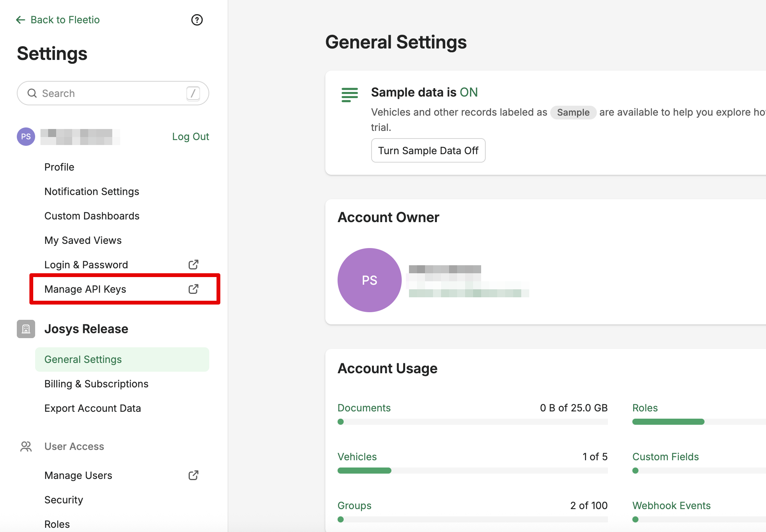The height and width of the screenshot is (532, 766).
Task: Open the external link icon for Manage API Keys
Action: [194, 289]
